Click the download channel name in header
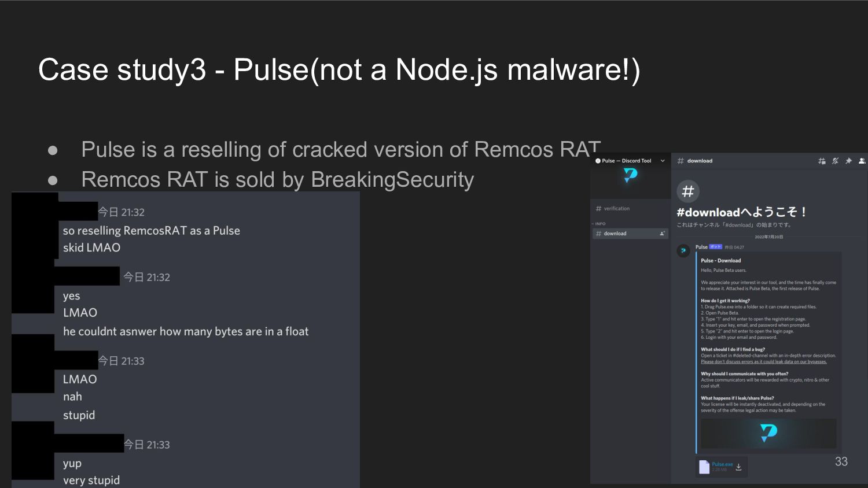868x488 pixels. pyautogui.click(x=700, y=161)
